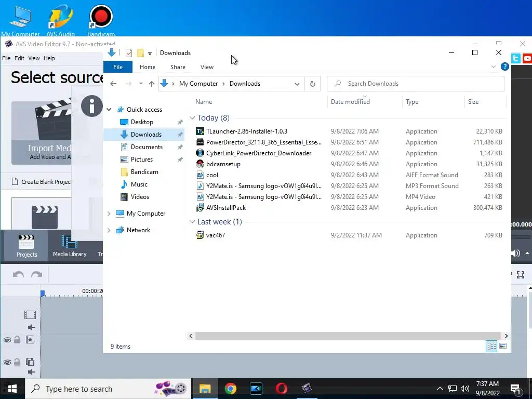
Task: Select Bandicam folder in navigation pane
Action: click(143, 172)
